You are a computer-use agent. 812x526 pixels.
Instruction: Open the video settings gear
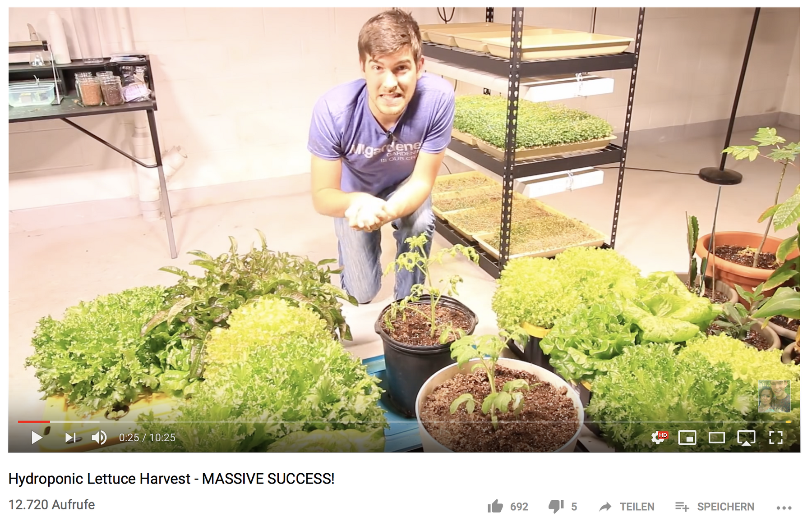[659, 437]
